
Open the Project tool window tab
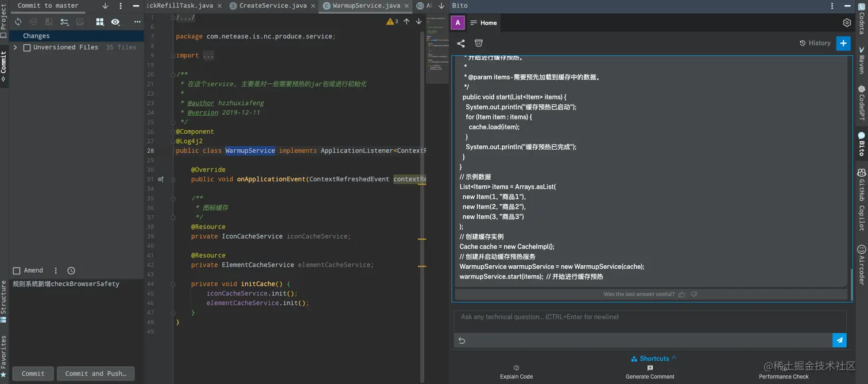[x=4, y=20]
